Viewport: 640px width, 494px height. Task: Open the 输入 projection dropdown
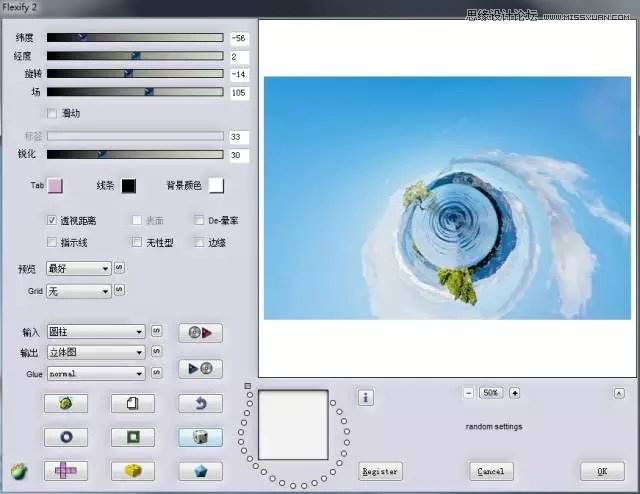pos(96,332)
